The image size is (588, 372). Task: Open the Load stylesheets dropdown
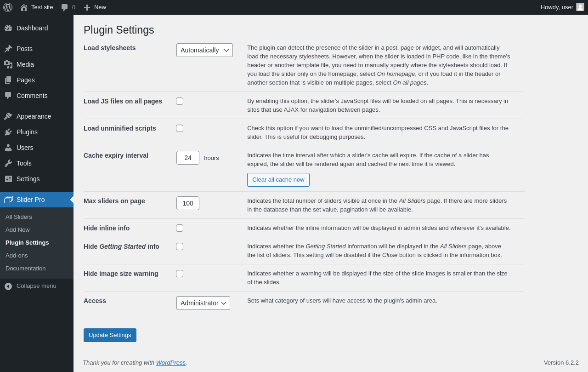point(204,50)
